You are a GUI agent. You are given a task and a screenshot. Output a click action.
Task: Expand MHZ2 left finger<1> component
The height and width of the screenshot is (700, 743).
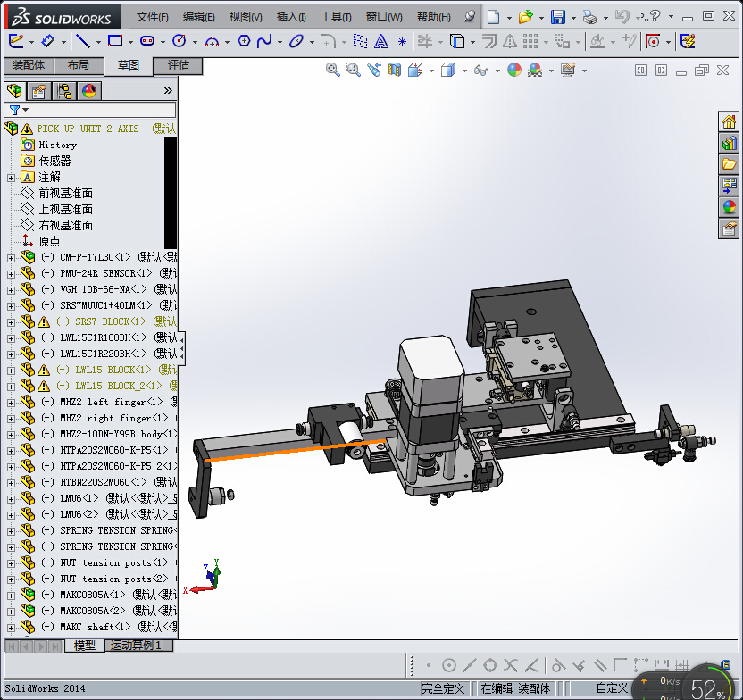click(11, 403)
